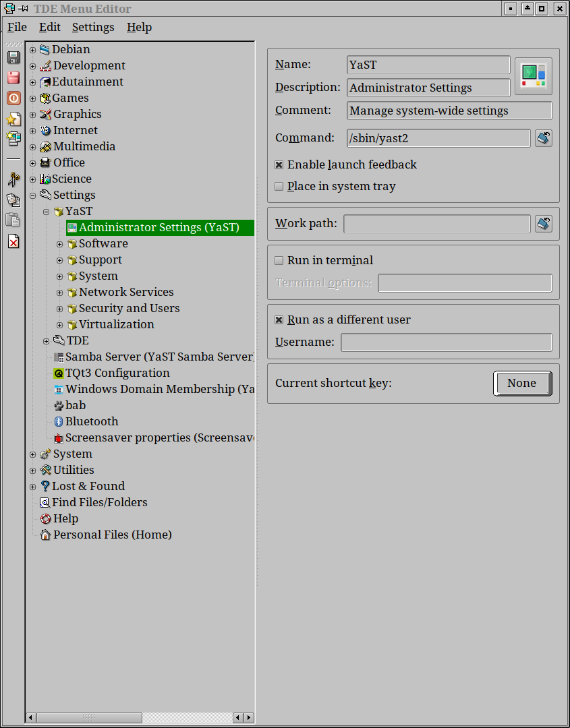
Task: Click the sticky pin icon in title bar
Action: (x=23, y=8)
